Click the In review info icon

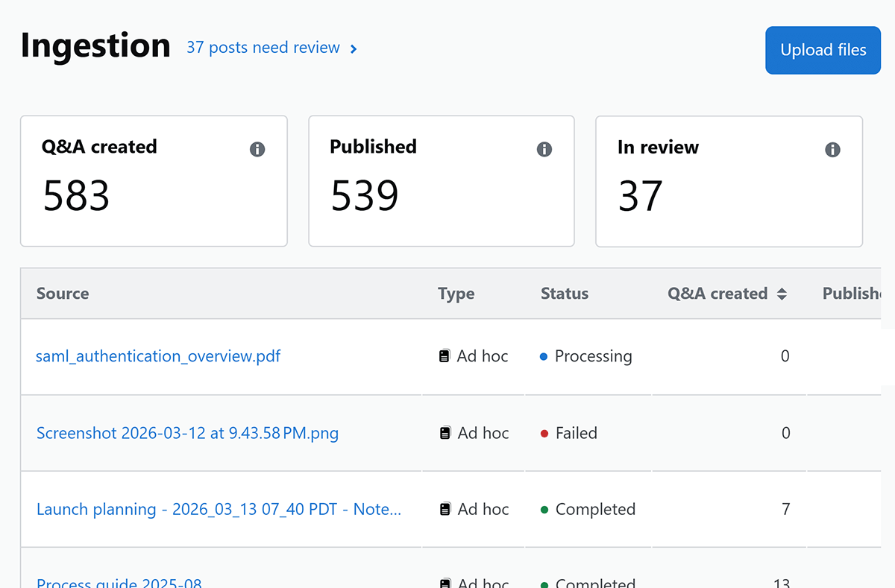[832, 150]
